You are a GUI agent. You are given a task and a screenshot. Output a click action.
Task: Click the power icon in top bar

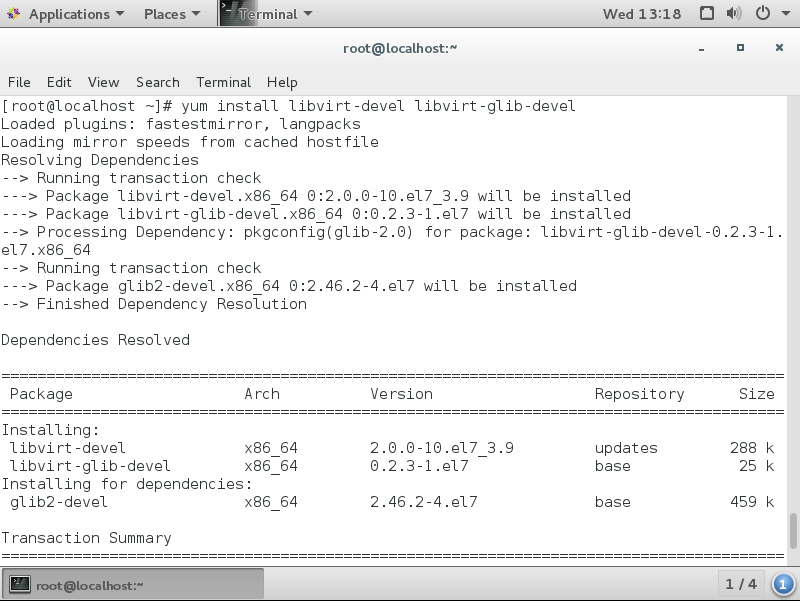(763, 14)
